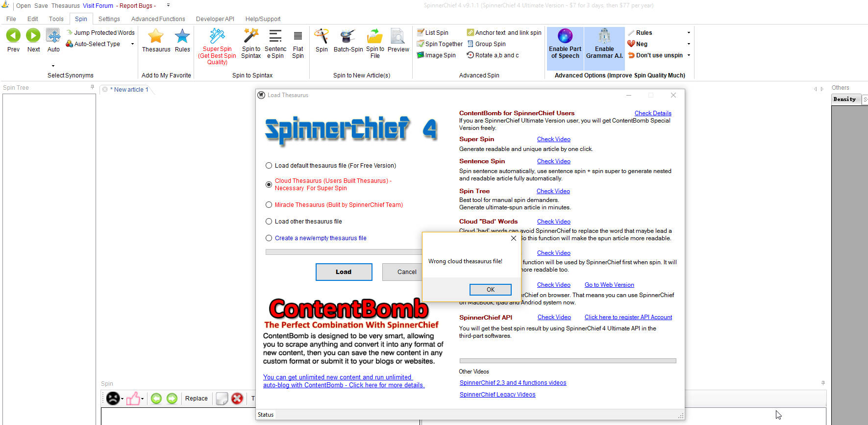Select Load default thesaurus file option
Image resolution: width=868 pixels, height=425 pixels.
[269, 166]
